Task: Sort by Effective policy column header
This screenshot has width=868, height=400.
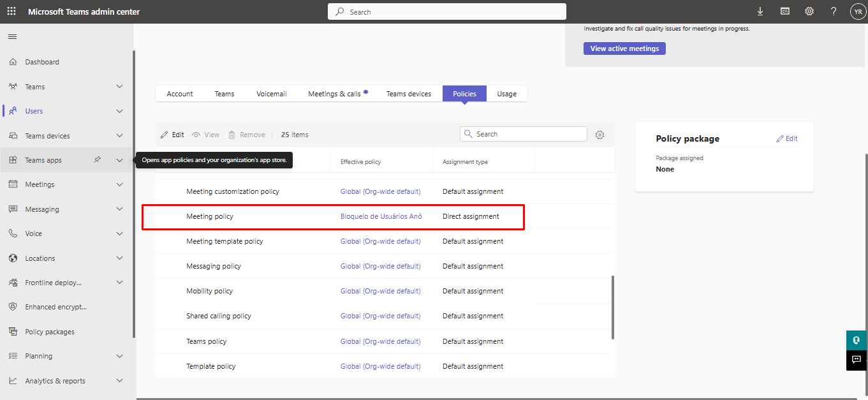Action: coord(360,162)
